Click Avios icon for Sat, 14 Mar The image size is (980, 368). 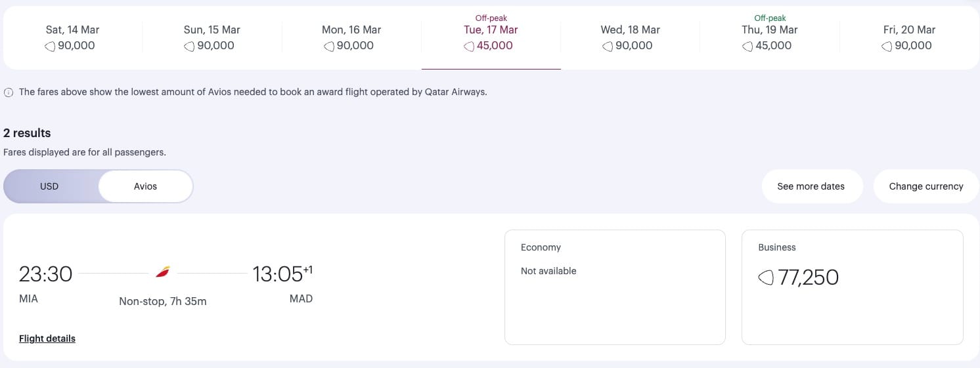50,47
